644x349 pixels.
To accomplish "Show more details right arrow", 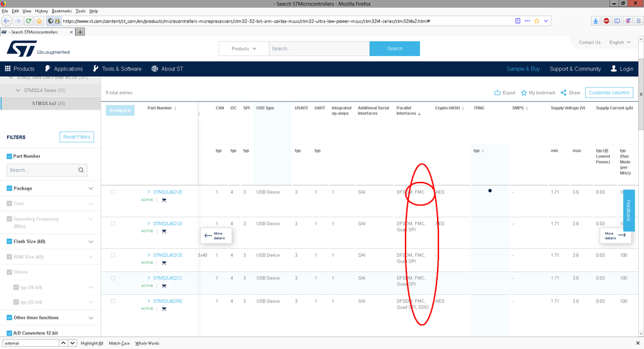I will click(615, 235).
